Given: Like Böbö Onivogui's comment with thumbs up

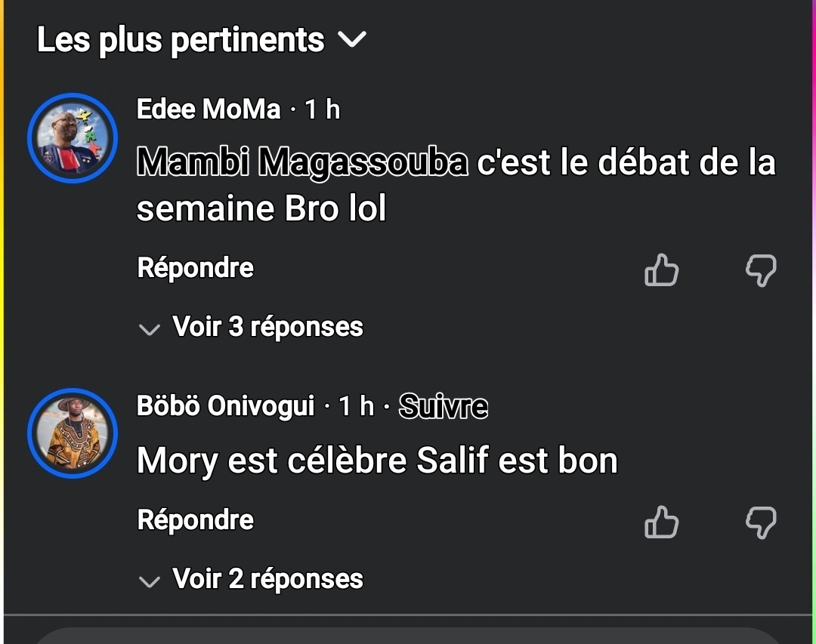Looking at the screenshot, I should pos(661,522).
